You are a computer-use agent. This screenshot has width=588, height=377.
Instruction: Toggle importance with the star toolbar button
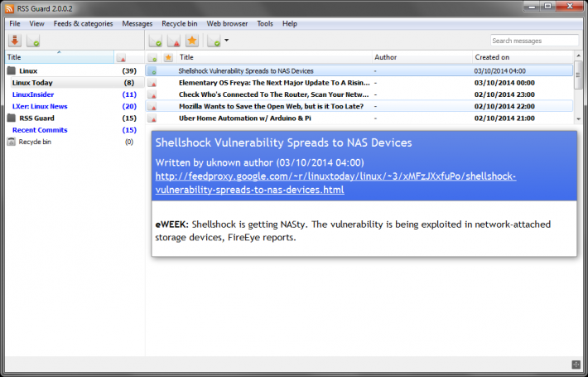click(x=192, y=40)
